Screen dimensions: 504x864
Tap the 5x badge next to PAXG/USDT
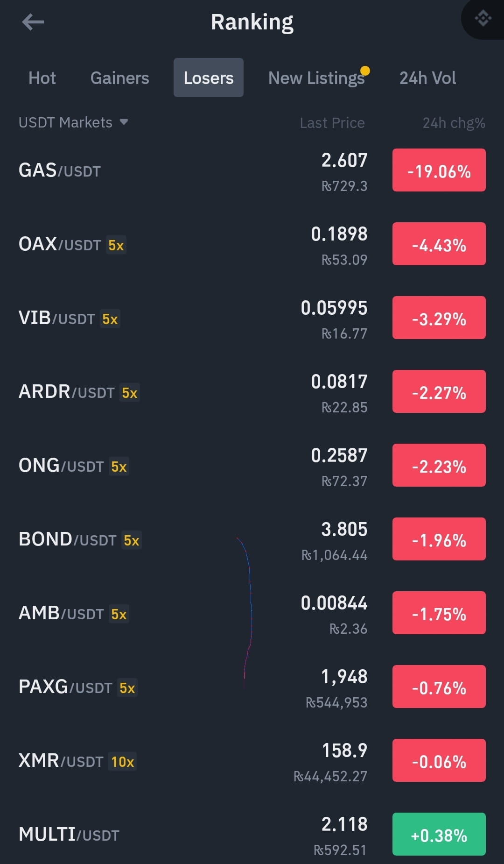(x=127, y=688)
